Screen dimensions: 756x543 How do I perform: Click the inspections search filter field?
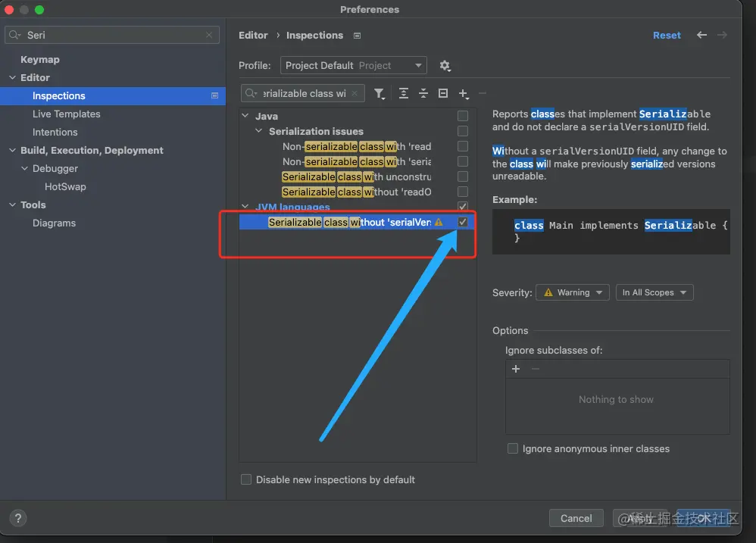coord(303,93)
